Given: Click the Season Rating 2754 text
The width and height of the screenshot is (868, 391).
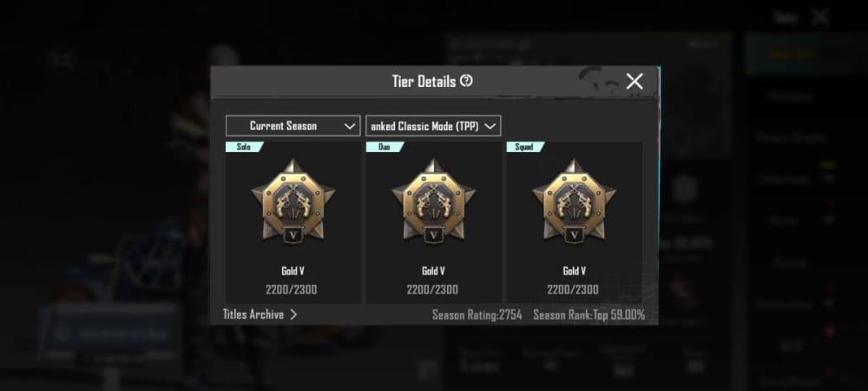Looking at the screenshot, I should click(x=477, y=315).
